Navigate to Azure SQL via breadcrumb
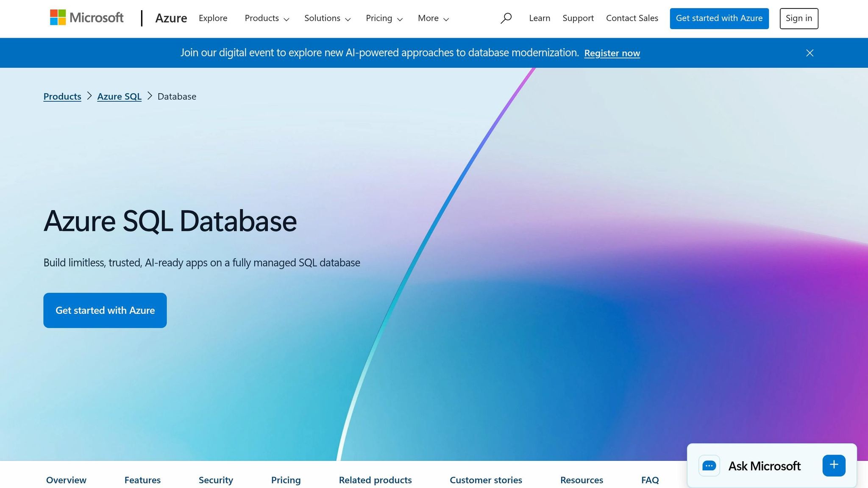The width and height of the screenshot is (868, 488). 119,96
